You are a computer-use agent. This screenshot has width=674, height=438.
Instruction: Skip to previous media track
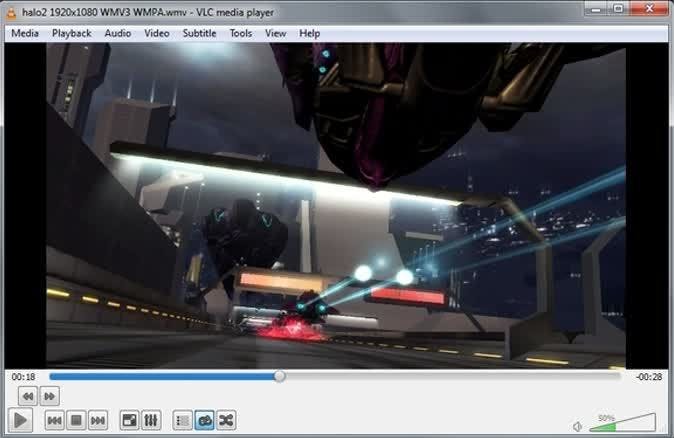pos(55,421)
